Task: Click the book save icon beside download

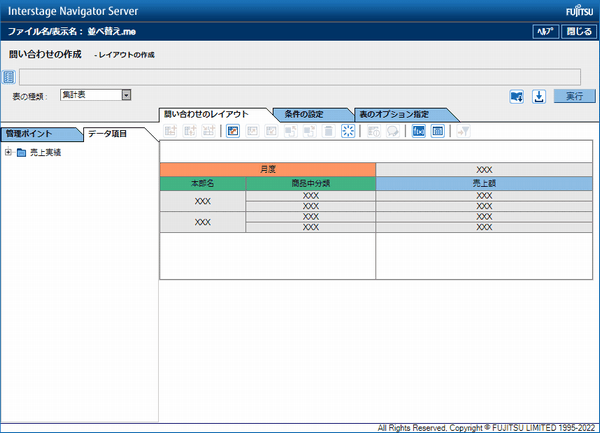Action: click(517, 96)
